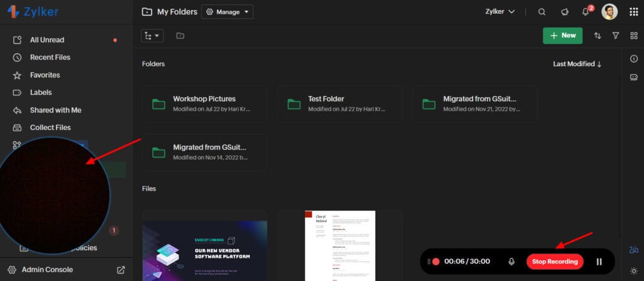The width and height of the screenshot is (644, 281).
Task: Change the Last Modified sort order
Action: (x=577, y=63)
